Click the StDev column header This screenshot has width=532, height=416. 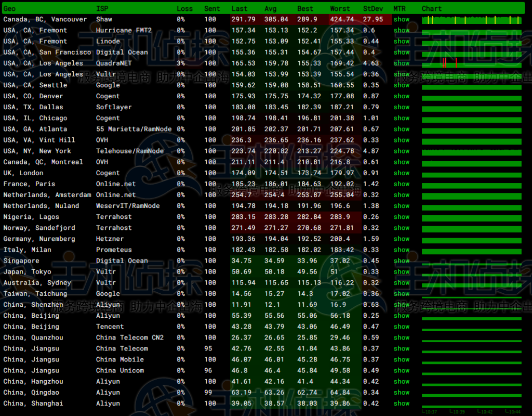pyautogui.click(x=372, y=8)
